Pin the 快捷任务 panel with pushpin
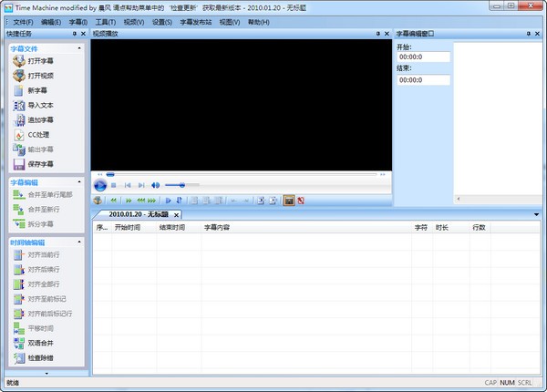The height and width of the screenshot is (392, 547). (74, 34)
